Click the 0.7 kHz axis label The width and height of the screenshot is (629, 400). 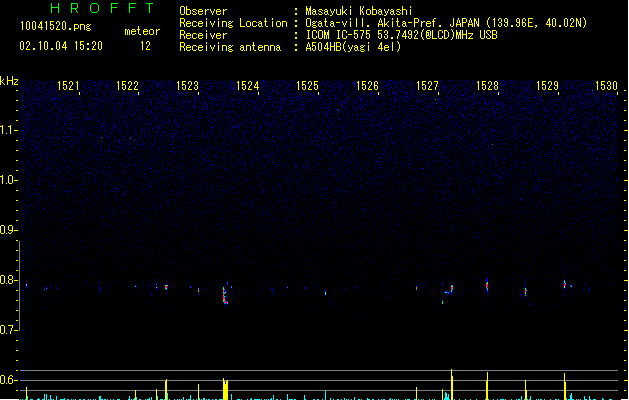pos(8,330)
